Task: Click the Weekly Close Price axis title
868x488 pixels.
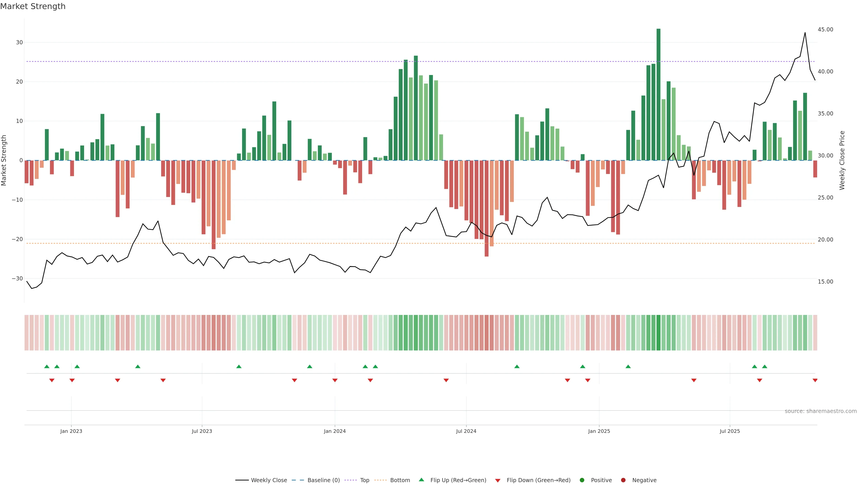Action: [x=842, y=160]
